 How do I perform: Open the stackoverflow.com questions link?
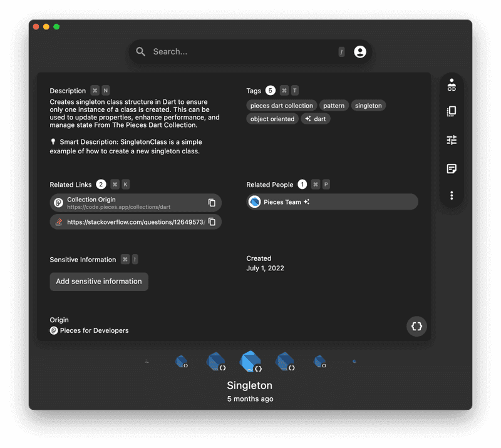[x=135, y=221]
